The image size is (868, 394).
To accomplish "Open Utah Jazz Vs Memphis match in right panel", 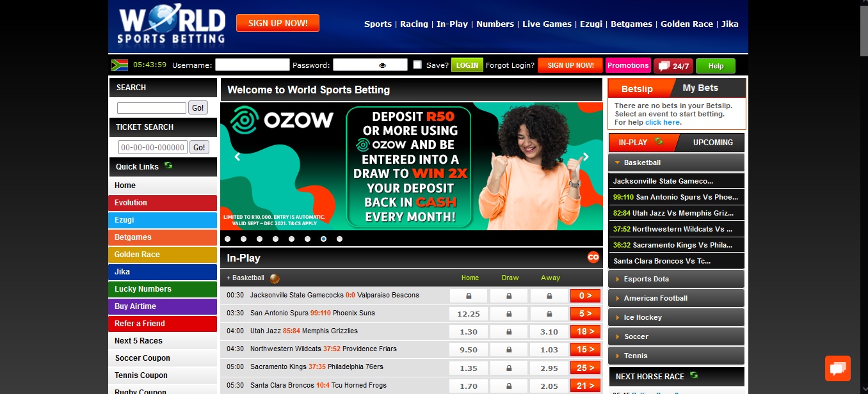I will point(676,213).
